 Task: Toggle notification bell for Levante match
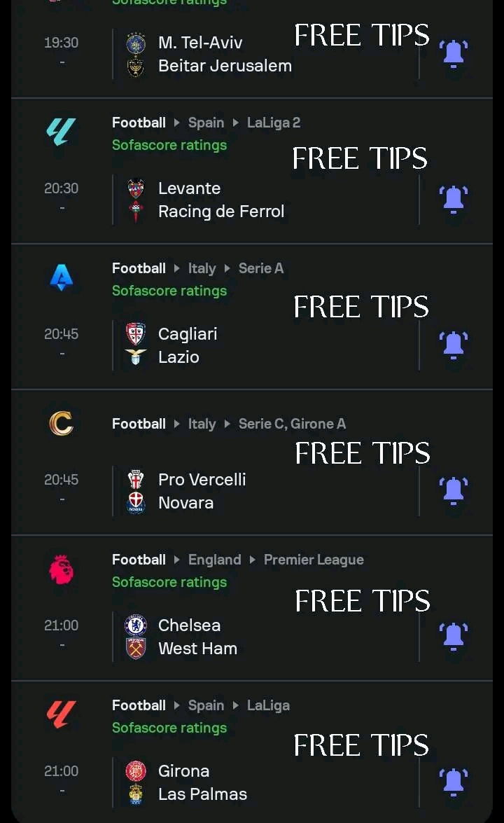[x=454, y=200]
